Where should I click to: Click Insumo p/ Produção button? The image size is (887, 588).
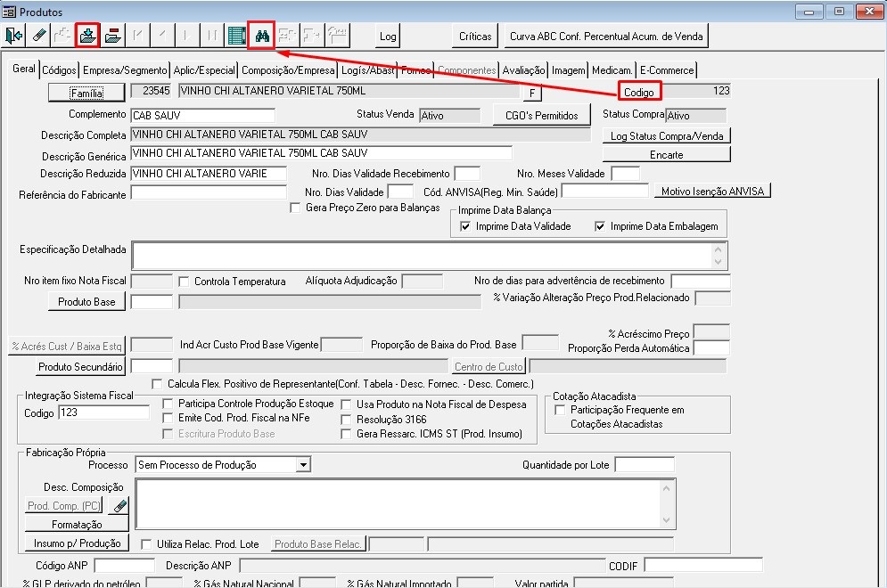click(77, 543)
